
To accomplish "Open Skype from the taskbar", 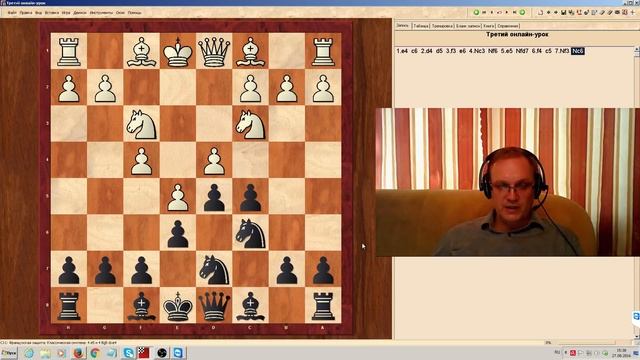I will click(128, 353).
